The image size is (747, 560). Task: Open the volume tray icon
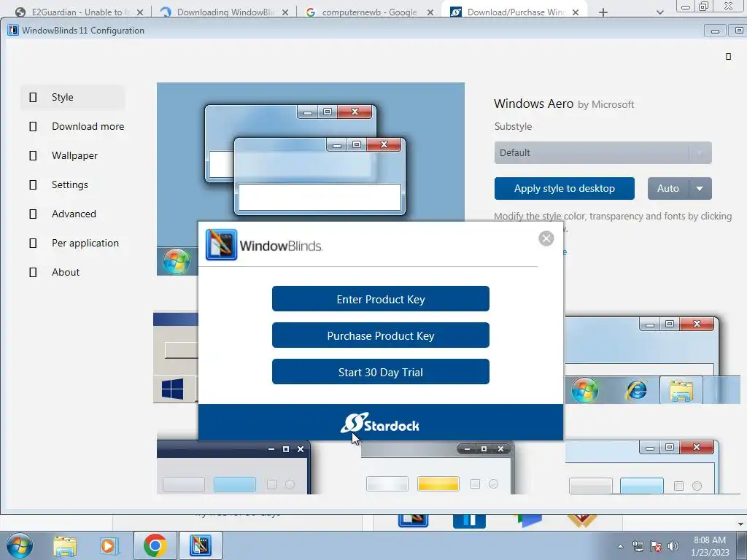(673, 547)
